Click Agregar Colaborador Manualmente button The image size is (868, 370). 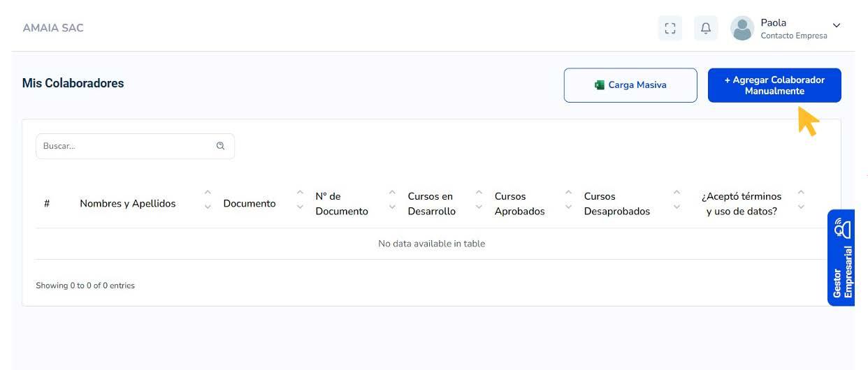[774, 85]
